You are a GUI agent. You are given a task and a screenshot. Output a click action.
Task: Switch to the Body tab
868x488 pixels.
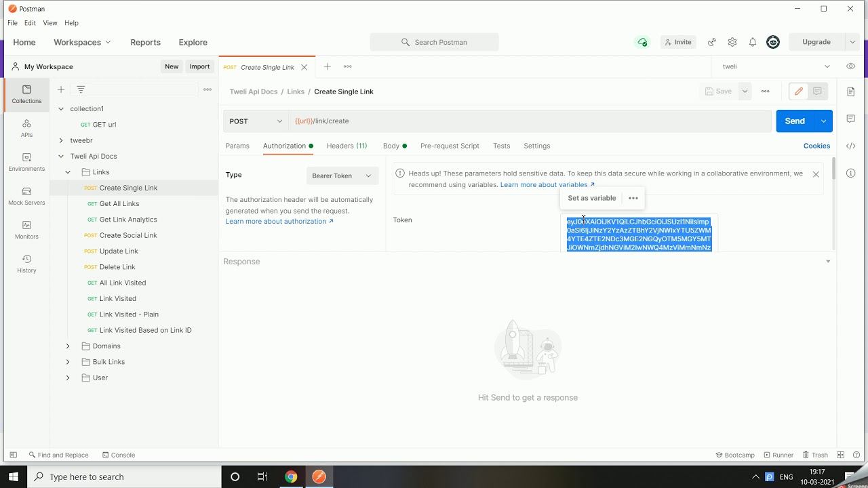(x=395, y=146)
